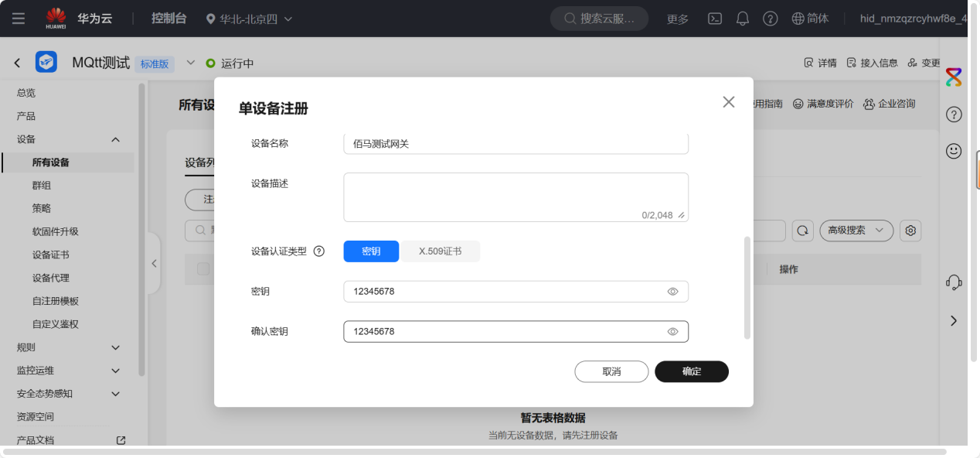Click the Huawei Cloud logo
This screenshot has height=458, width=980.
[56, 18]
